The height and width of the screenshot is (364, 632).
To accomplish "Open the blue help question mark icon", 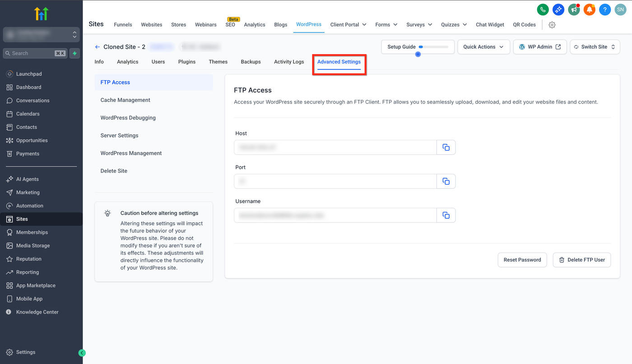I will click(605, 9).
